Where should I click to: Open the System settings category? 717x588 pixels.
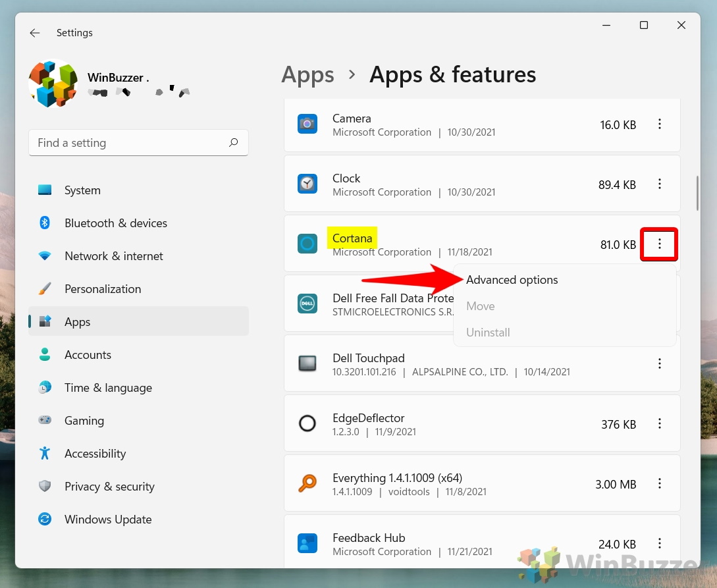[x=82, y=190]
